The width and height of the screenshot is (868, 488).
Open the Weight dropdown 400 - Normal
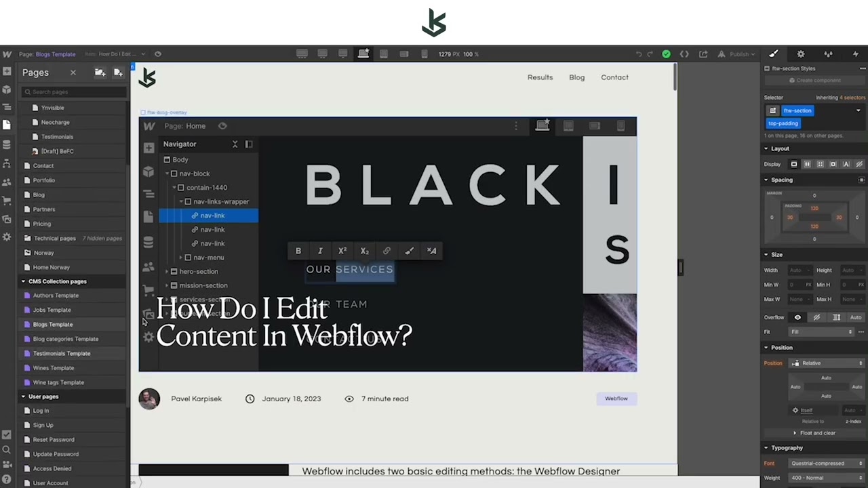click(x=827, y=478)
